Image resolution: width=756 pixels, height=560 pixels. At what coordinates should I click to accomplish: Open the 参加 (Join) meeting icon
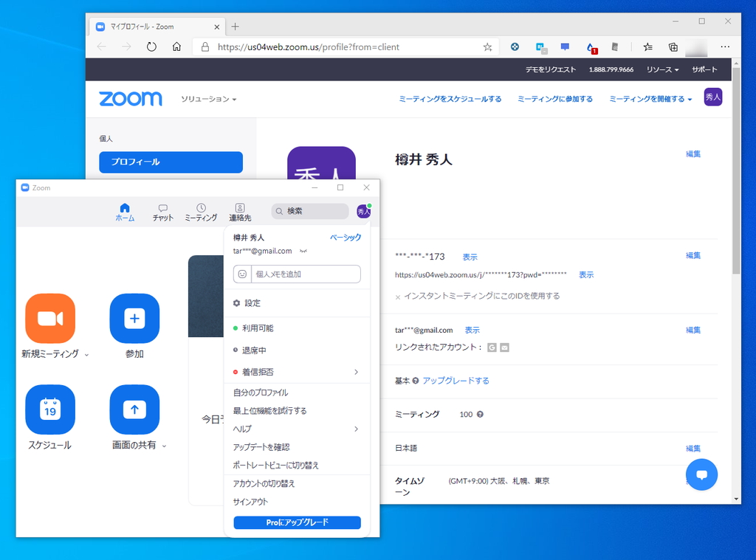(134, 319)
